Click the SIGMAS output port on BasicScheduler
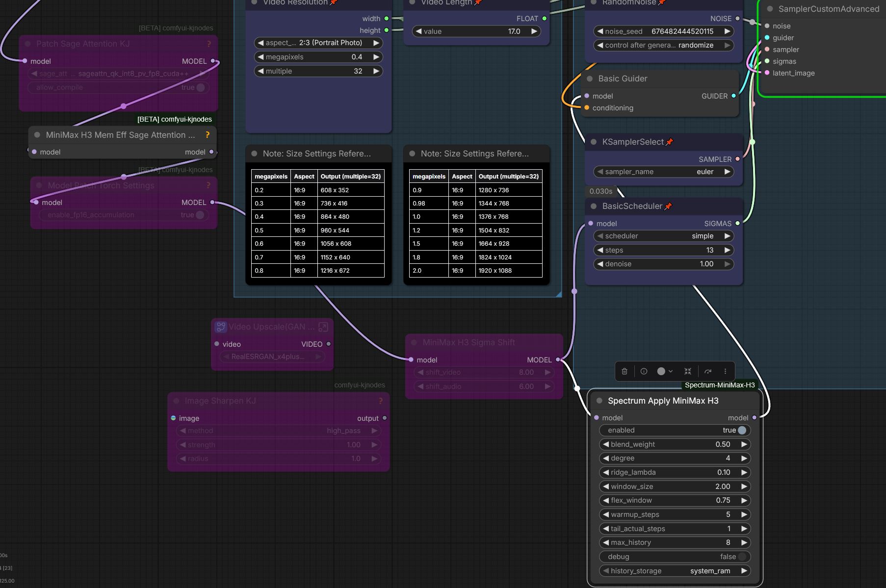 click(737, 224)
